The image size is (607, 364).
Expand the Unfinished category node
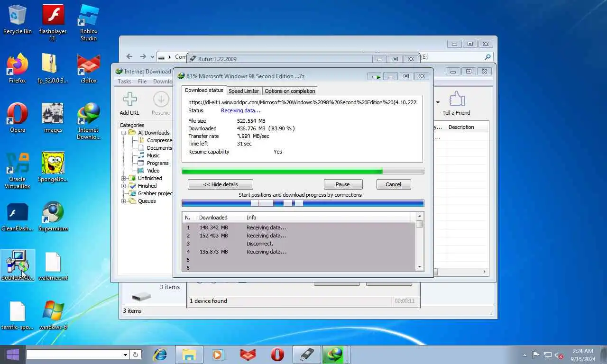pyautogui.click(x=124, y=178)
